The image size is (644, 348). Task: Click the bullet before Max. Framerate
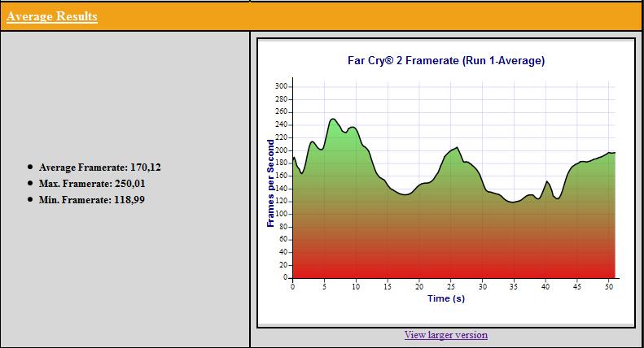tap(30, 183)
